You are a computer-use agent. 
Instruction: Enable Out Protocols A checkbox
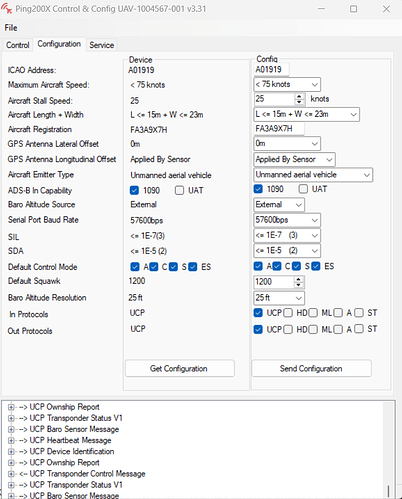click(x=338, y=329)
